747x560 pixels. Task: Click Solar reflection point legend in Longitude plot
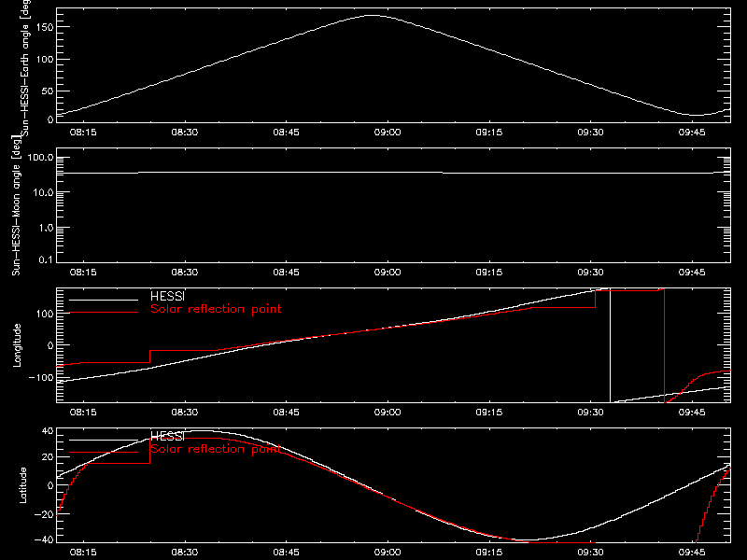coord(216,309)
